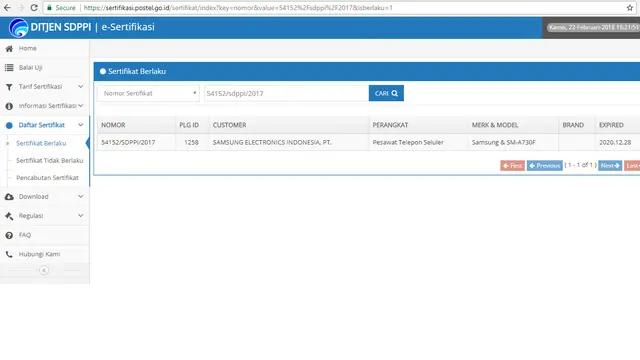
Task: Select Pencabutan Sertifikat in the sidebar
Action: [x=47, y=178]
